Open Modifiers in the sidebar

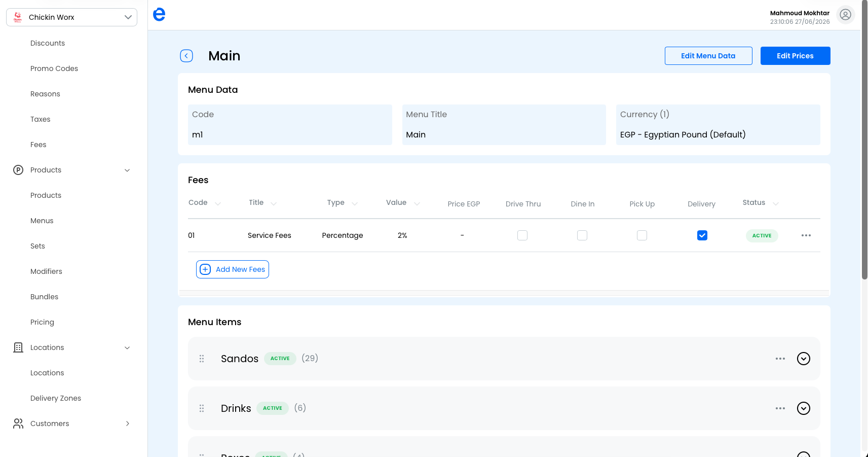pos(46,271)
